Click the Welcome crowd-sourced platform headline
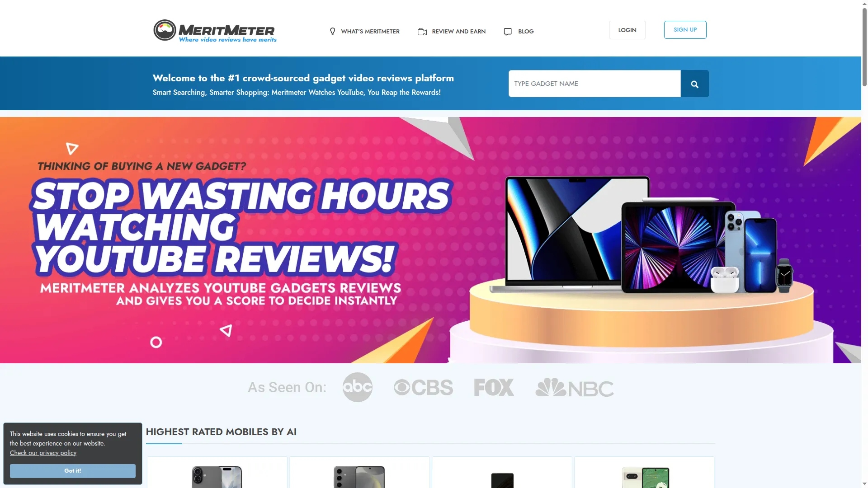This screenshot has width=868, height=488. point(303,78)
